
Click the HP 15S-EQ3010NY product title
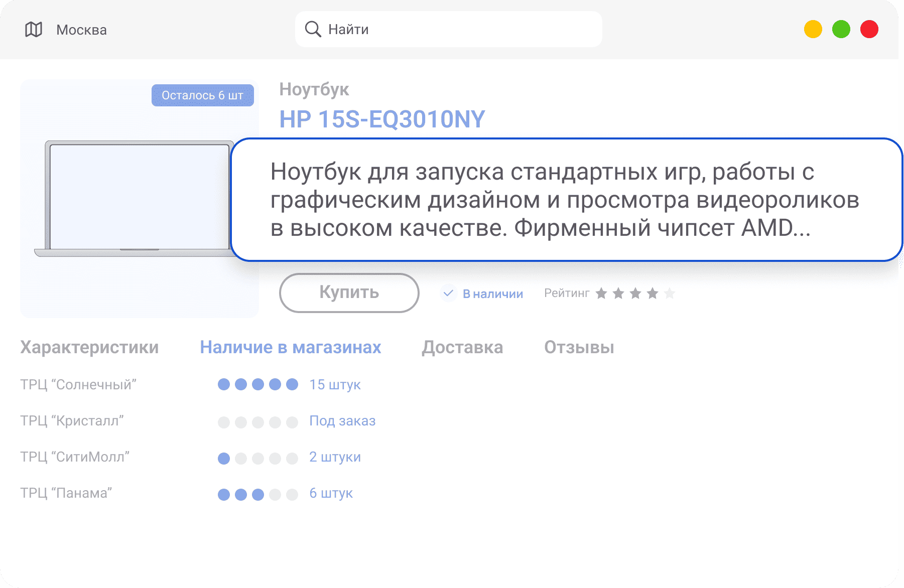click(x=382, y=119)
